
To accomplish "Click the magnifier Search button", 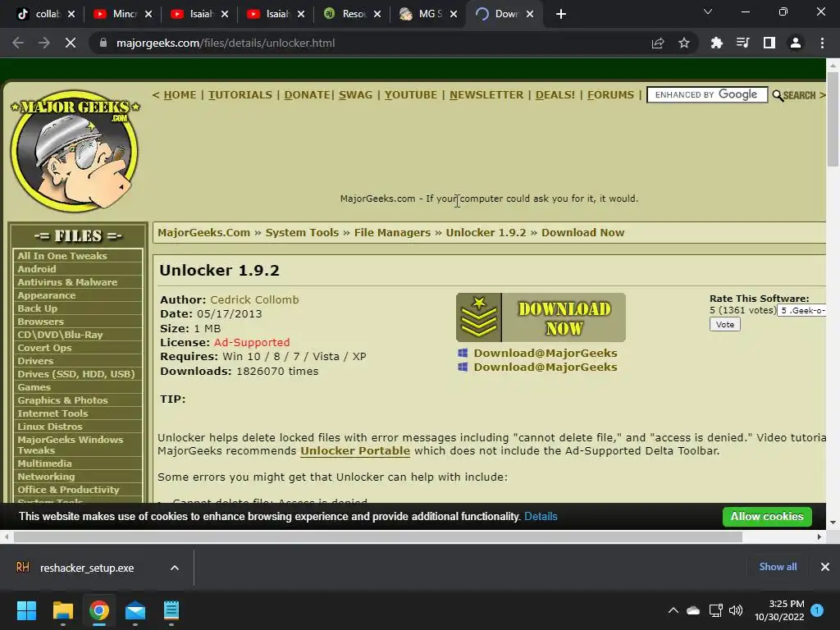I will [794, 95].
